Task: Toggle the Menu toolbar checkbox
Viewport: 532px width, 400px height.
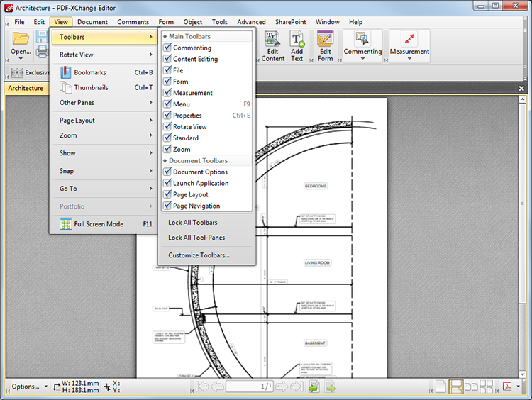Action: click(x=167, y=104)
